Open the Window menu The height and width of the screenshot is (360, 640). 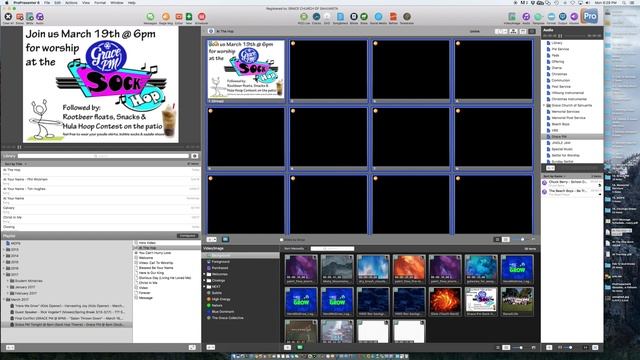(117, 2)
